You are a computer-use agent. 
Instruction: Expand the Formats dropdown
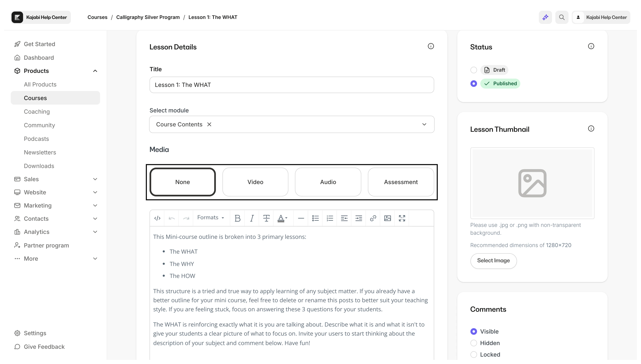click(x=211, y=217)
